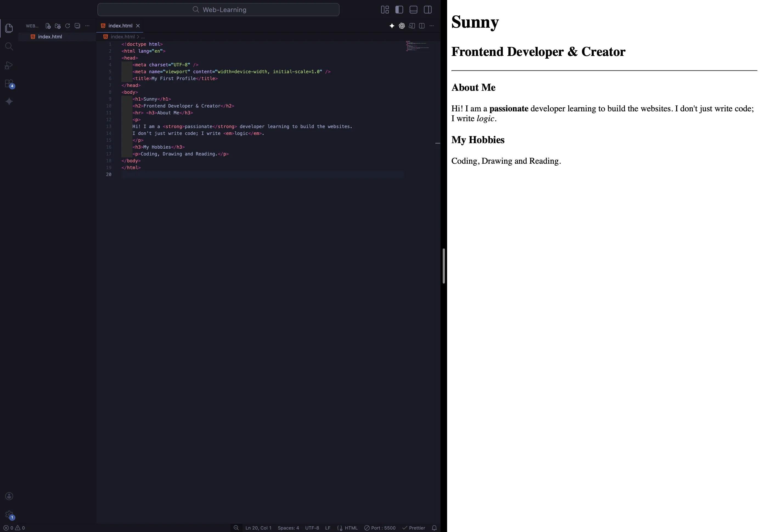Open the HTML language mode selector
This screenshot has width=762, height=532.
click(x=351, y=528)
